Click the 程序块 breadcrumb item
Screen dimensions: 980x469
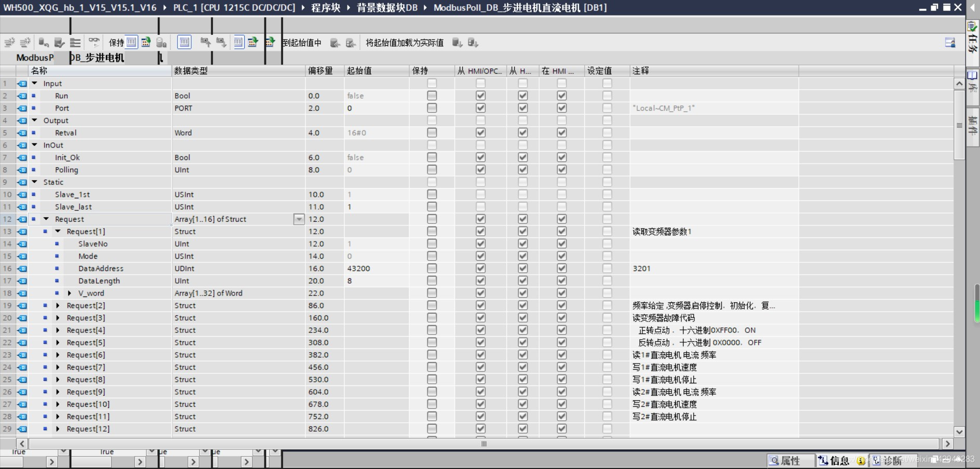pyautogui.click(x=326, y=7)
